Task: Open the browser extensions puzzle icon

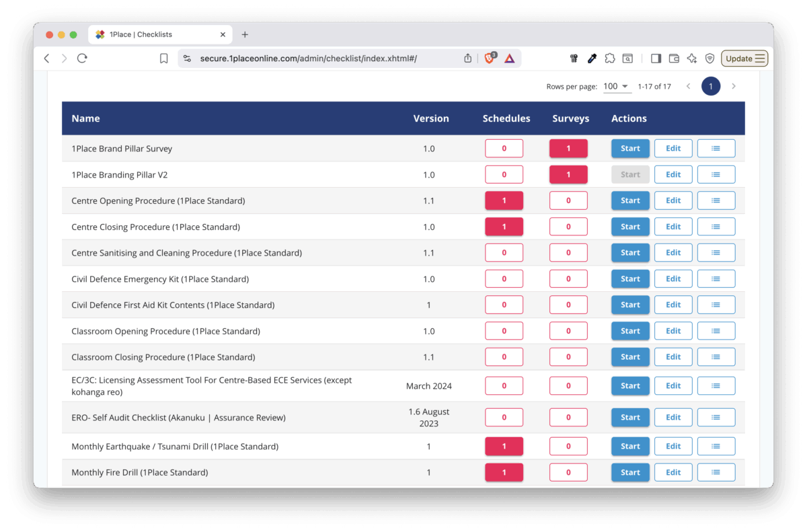Action: (610, 58)
